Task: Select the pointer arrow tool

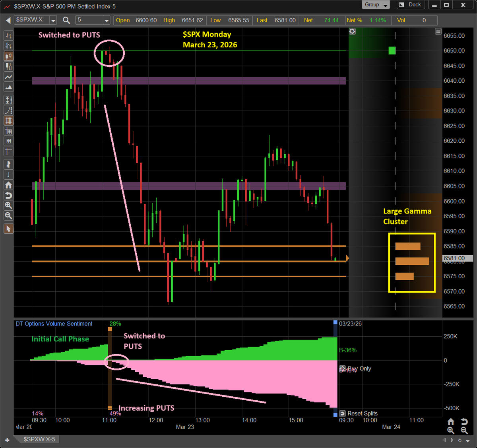Action: 8,229
